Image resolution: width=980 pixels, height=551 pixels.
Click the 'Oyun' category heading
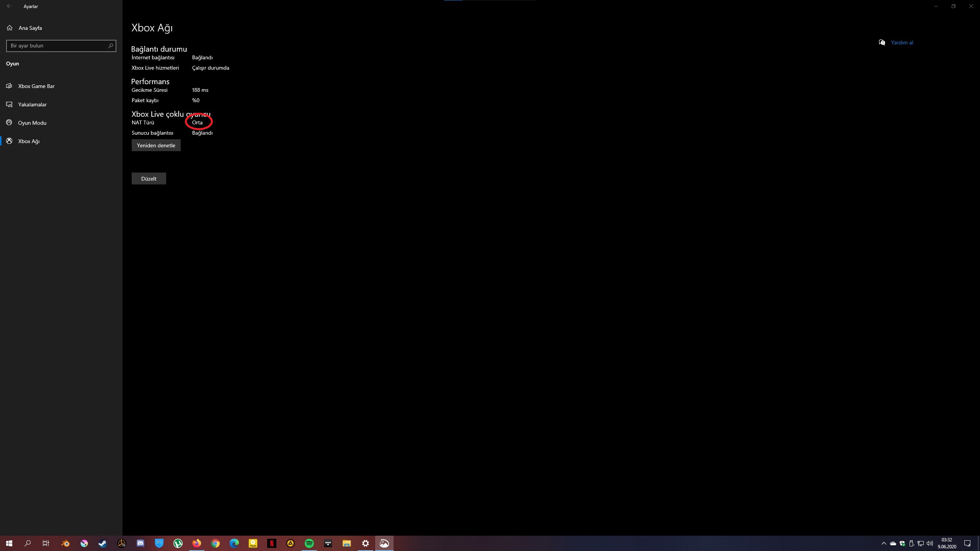point(13,64)
